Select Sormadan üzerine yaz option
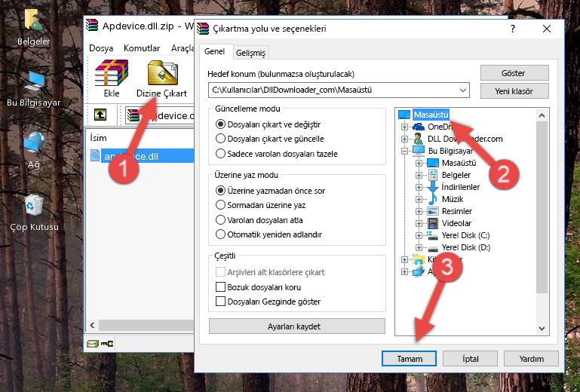 coord(220,205)
